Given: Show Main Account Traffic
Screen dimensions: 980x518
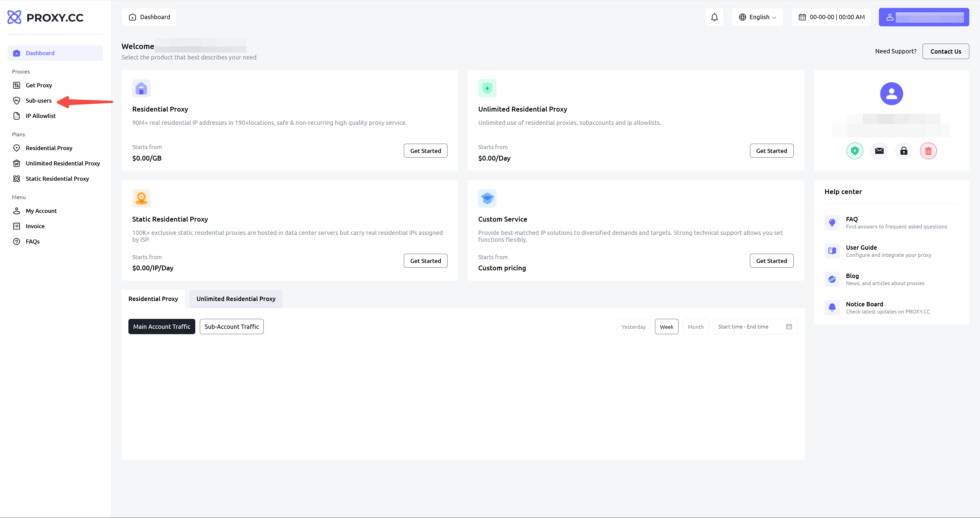Looking at the screenshot, I should (x=162, y=327).
